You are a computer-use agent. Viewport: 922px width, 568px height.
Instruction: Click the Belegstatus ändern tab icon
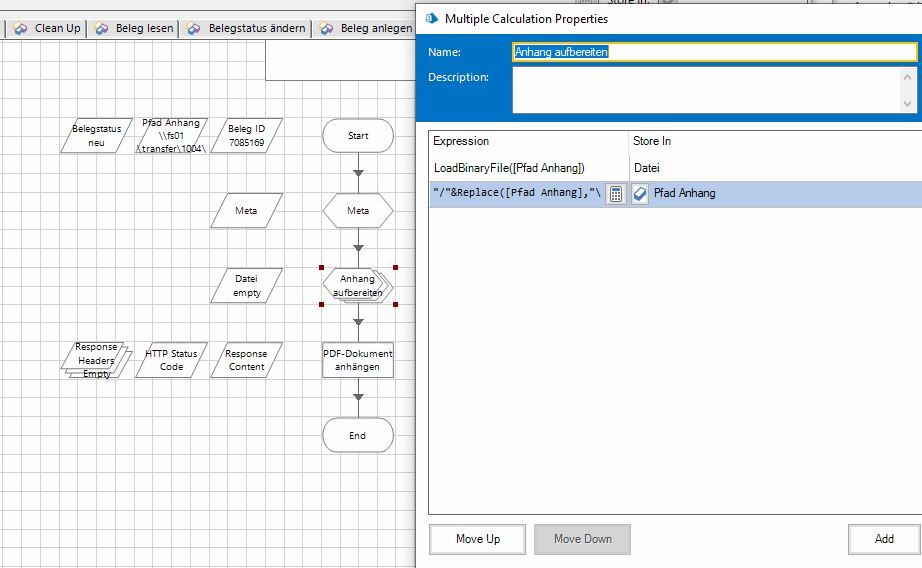tap(194, 29)
